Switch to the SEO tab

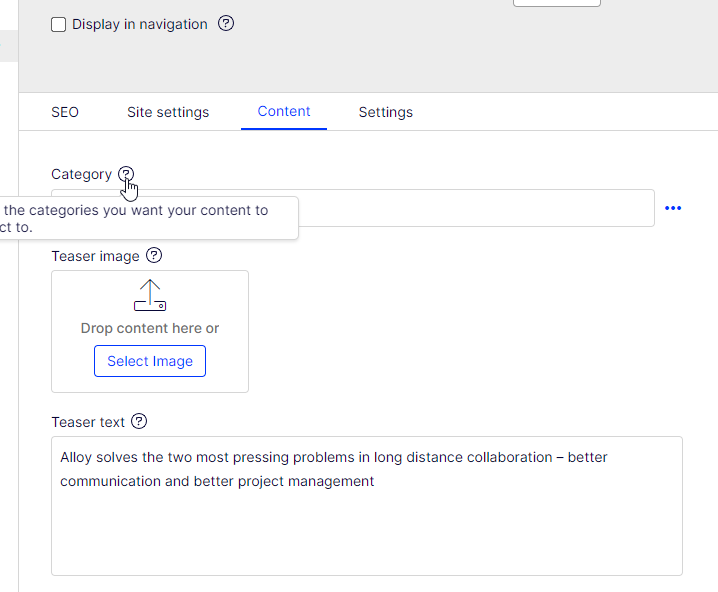pos(65,112)
